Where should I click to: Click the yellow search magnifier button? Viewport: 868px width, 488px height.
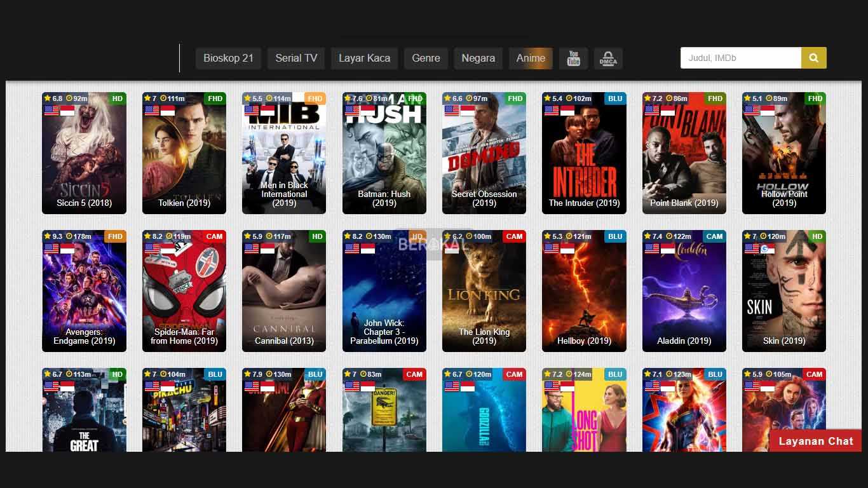pyautogui.click(x=813, y=58)
